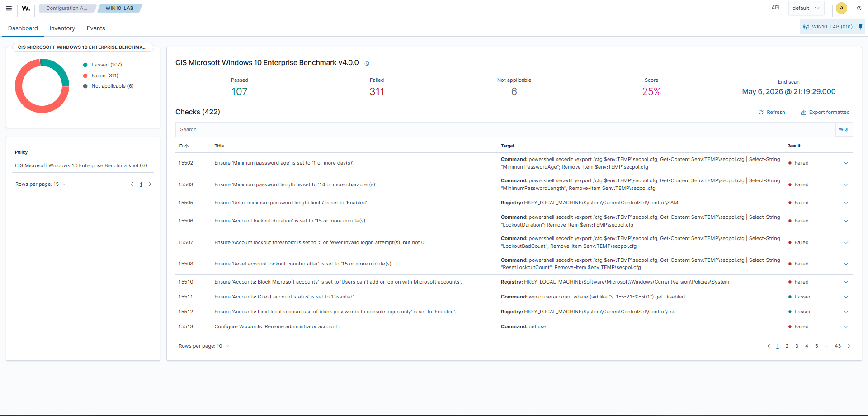This screenshot has width=868, height=416.
Task: Expand check 15512 details
Action: pos(846,312)
